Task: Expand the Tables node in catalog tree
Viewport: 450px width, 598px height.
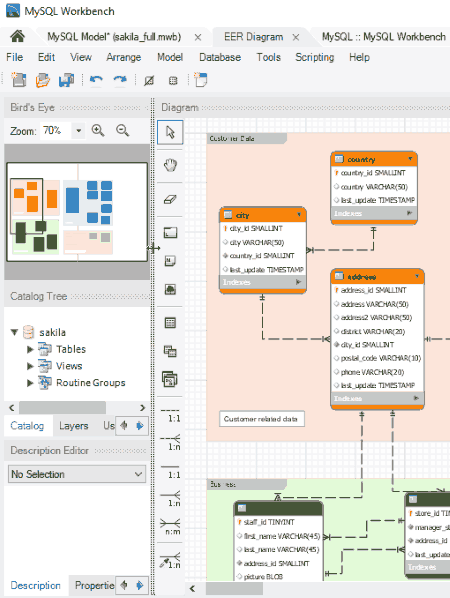Action: [30, 349]
